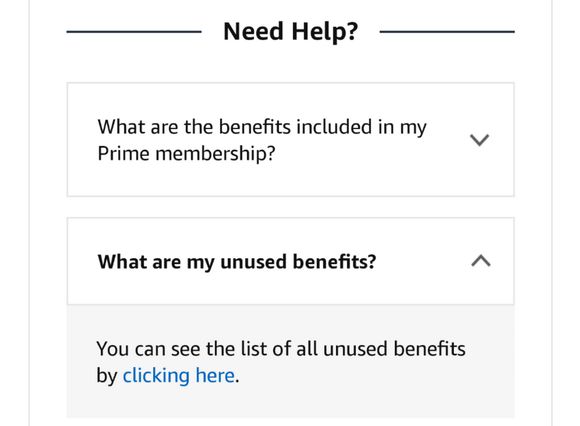Tap 'Prime membership?' second line of first question
Image resolution: width=580 pixels, height=426 pixels.
[x=186, y=153]
